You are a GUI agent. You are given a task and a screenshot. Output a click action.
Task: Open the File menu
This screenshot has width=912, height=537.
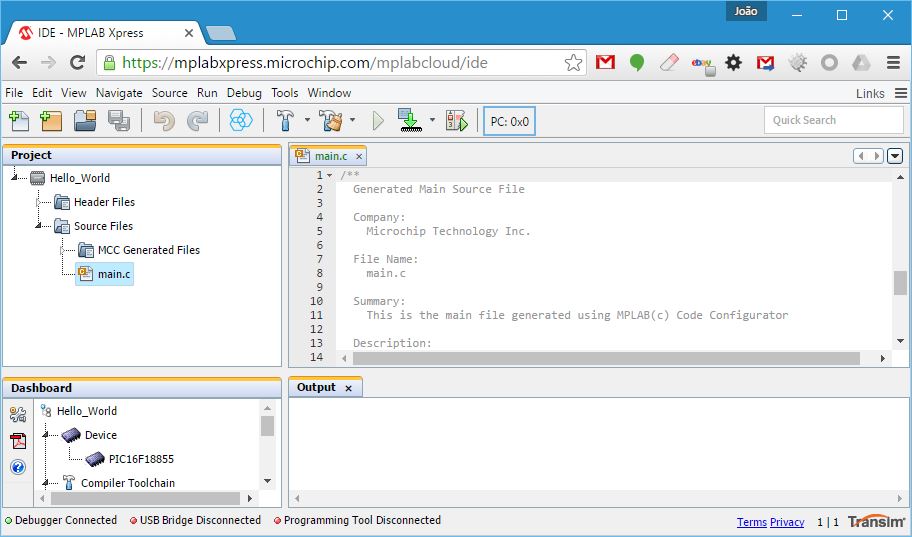pos(14,93)
